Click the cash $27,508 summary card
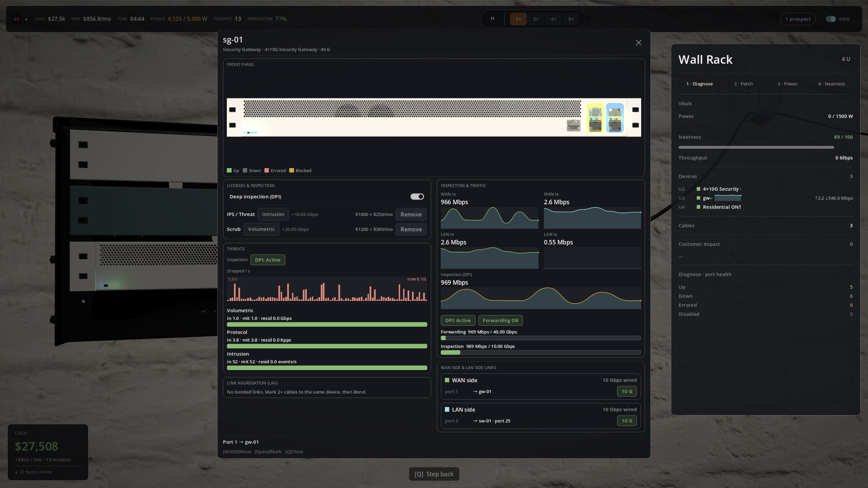 (48, 452)
